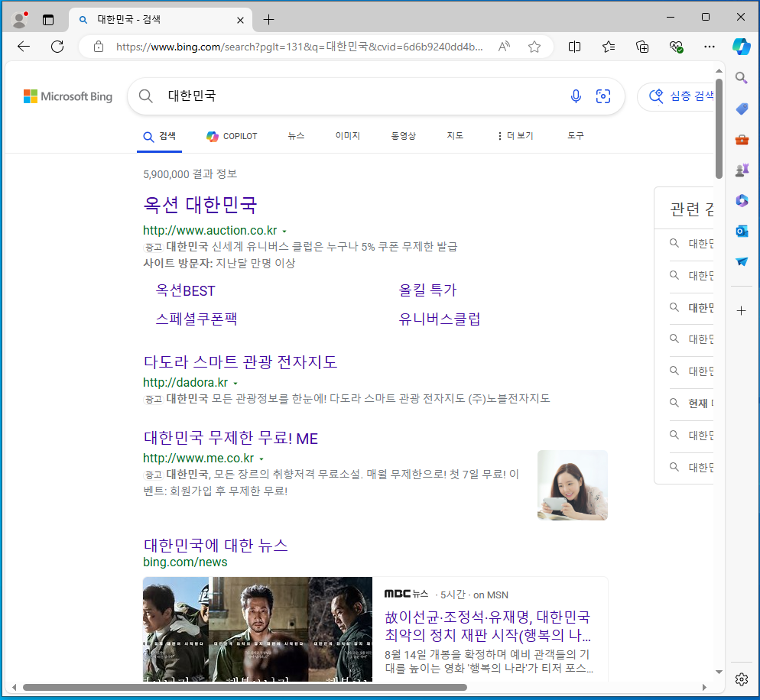The image size is (760, 700).
Task: Add this page to favorites star
Action: (x=534, y=47)
